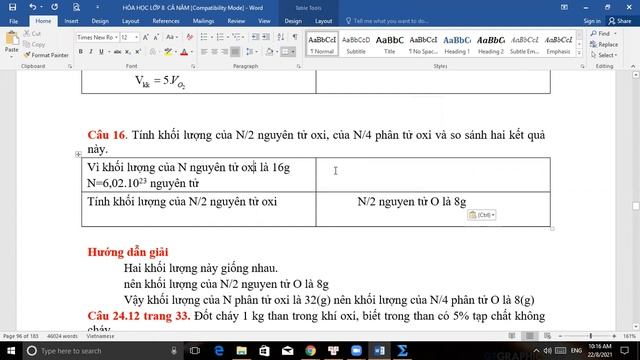The height and width of the screenshot is (360, 640).
Task: Expand the bullet list dropdown arrow
Action: [212, 37]
